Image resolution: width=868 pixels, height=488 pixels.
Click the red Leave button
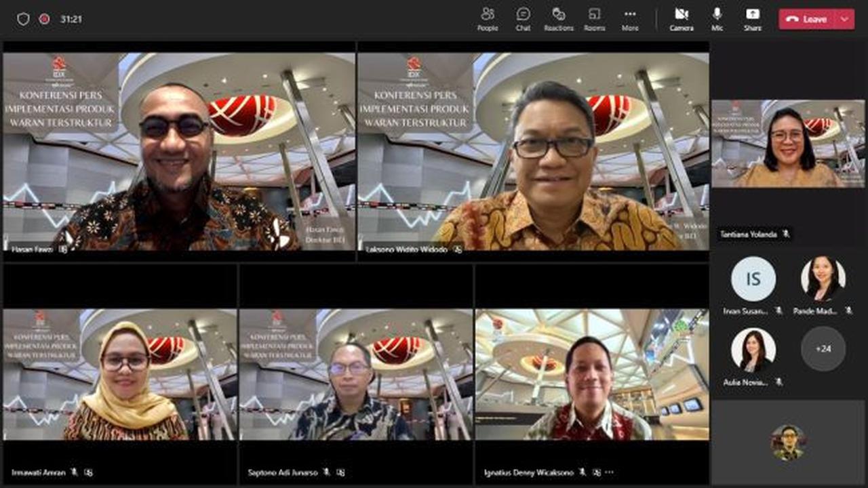click(x=808, y=19)
